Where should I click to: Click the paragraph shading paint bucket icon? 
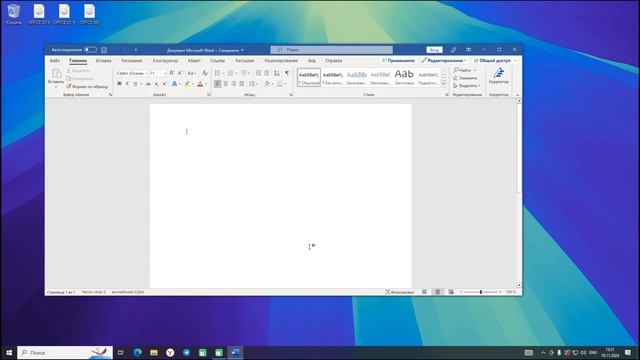click(x=267, y=84)
